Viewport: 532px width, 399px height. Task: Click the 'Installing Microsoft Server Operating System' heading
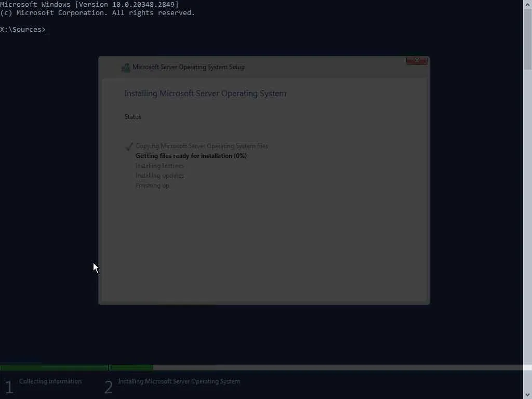[205, 94]
